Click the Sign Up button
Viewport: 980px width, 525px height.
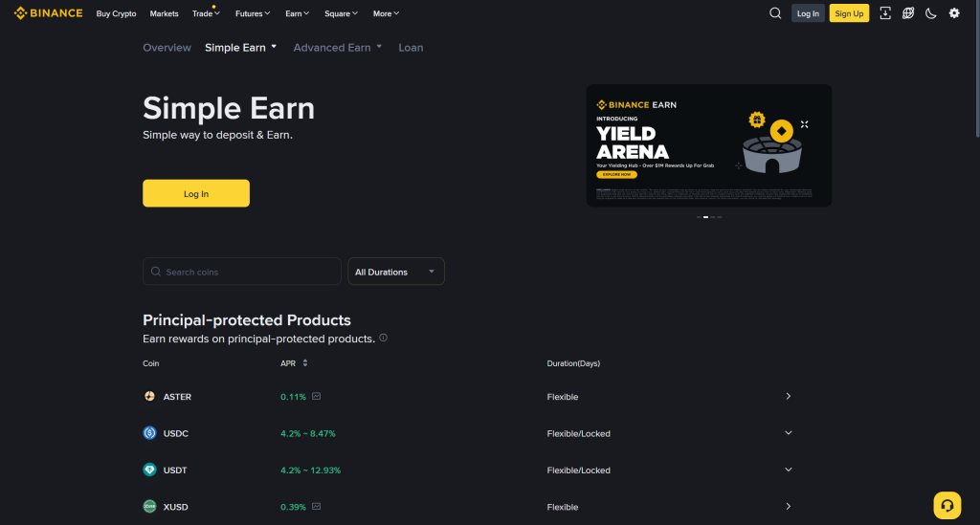(849, 13)
